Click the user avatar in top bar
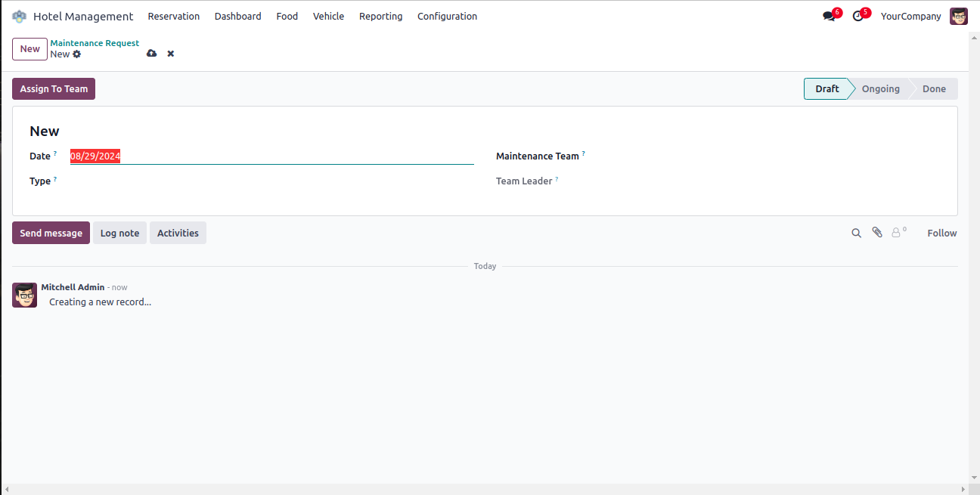Screen dimensions: 980x495 (x=958, y=17)
